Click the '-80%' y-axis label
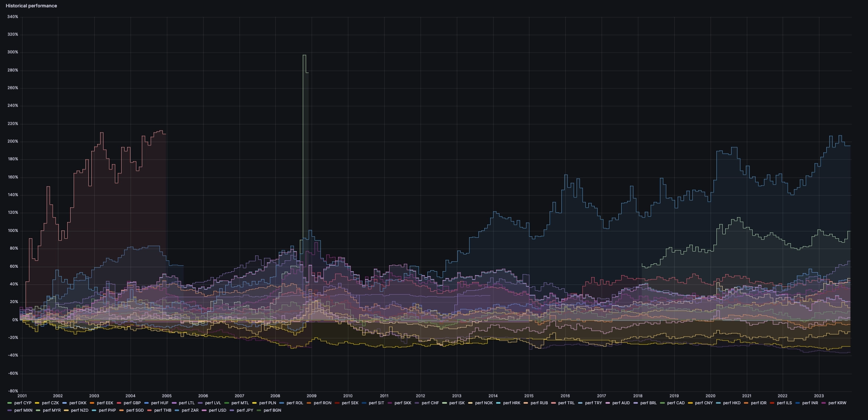Screen dimensions: 868x420 (12, 391)
